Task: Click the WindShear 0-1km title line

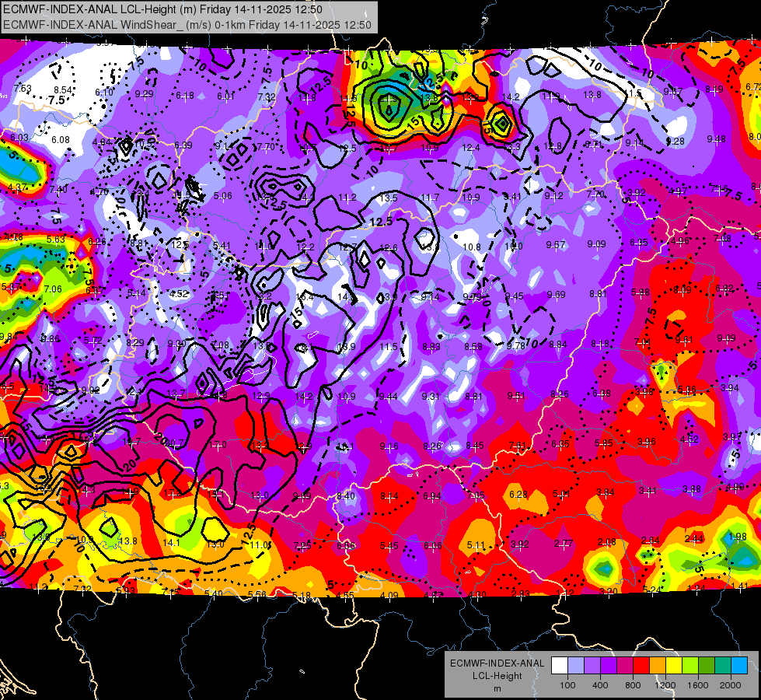Action: [x=187, y=25]
